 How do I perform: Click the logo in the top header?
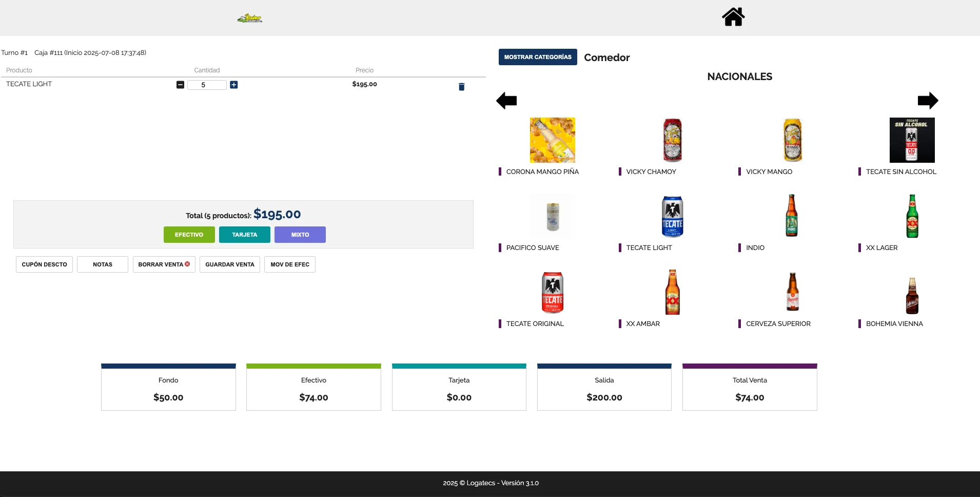pos(250,18)
